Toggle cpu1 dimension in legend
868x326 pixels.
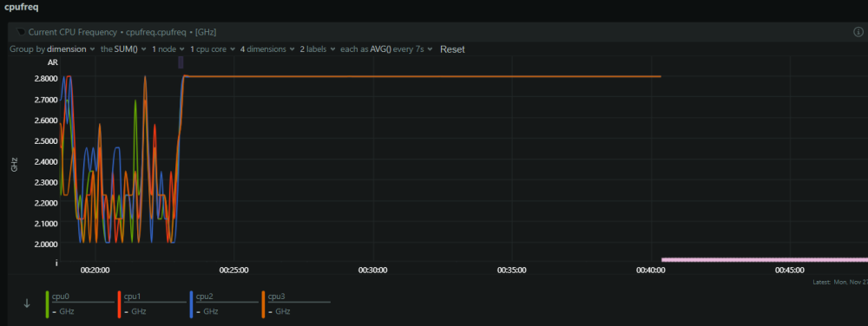152,303
